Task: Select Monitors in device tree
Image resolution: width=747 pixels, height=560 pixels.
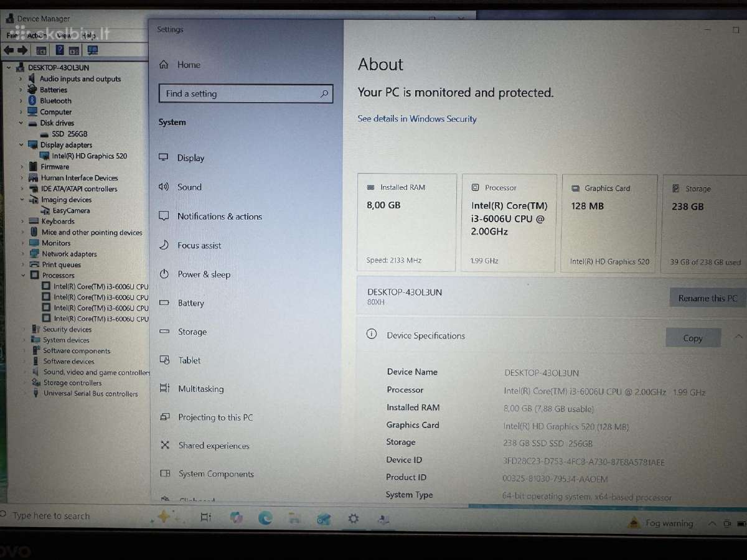Action: 56,243
